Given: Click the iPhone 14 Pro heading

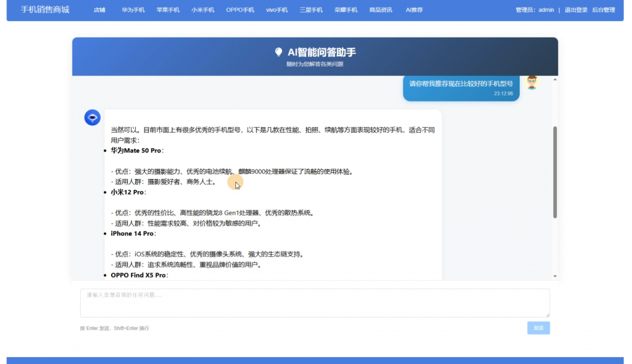Looking at the screenshot, I should point(133,233).
